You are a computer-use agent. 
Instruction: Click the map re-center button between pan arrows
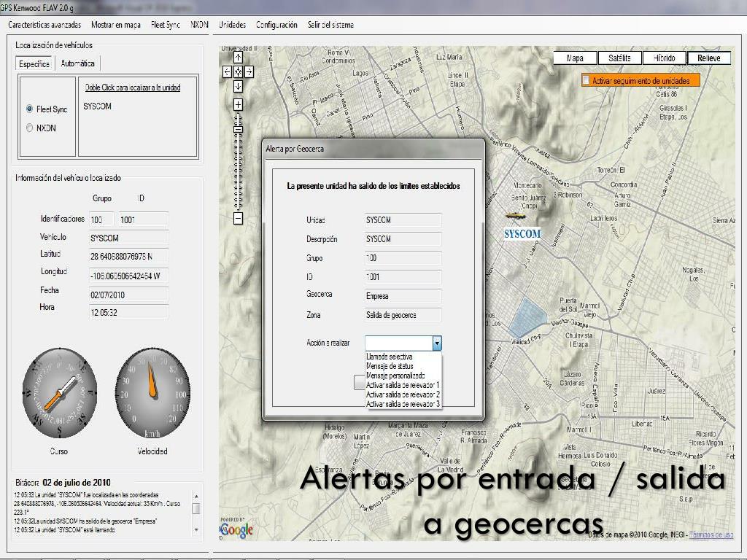[x=238, y=72]
